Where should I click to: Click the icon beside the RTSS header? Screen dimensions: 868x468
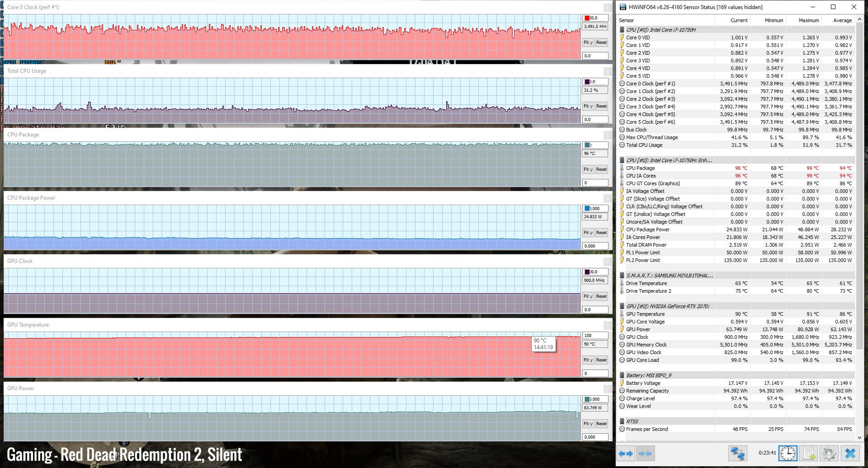point(622,421)
